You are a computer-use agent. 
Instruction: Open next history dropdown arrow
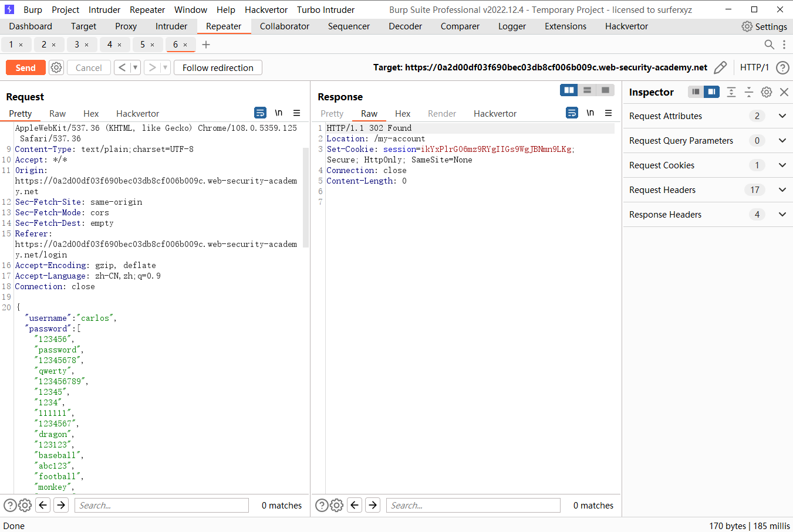point(165,67)
